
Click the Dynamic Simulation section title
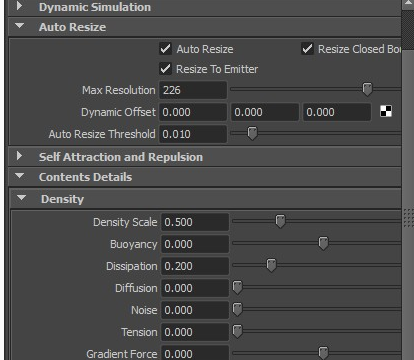tap(95, 7)
